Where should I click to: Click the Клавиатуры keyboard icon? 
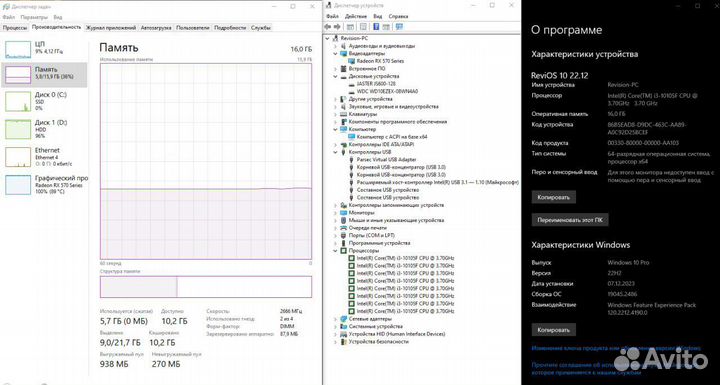(x=343, y=114)
